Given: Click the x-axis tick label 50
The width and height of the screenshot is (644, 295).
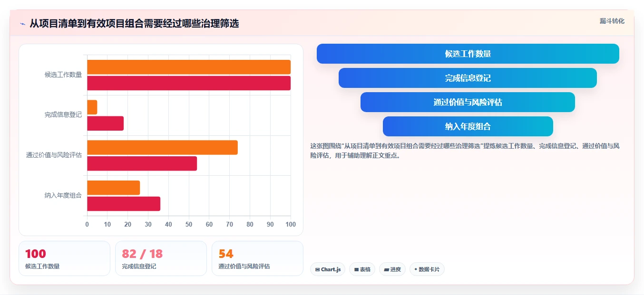Looking at the screenshot, I should [x=189, y=224].
